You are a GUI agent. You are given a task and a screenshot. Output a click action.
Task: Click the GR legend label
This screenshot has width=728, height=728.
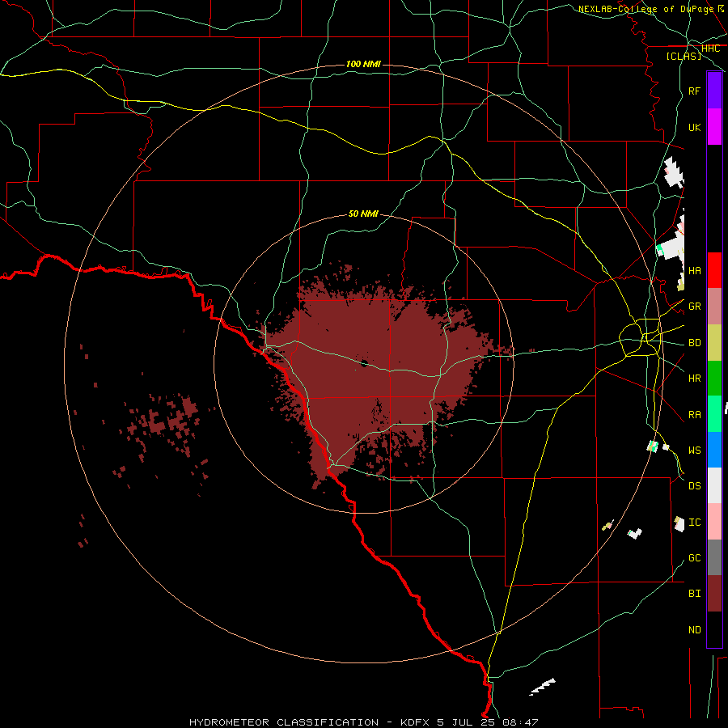coord(694,307)
